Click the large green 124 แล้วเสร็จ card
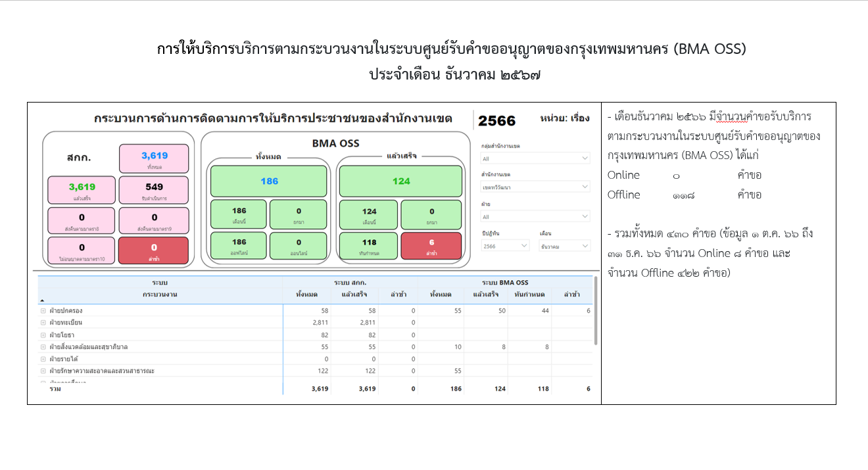 (401, 181)
